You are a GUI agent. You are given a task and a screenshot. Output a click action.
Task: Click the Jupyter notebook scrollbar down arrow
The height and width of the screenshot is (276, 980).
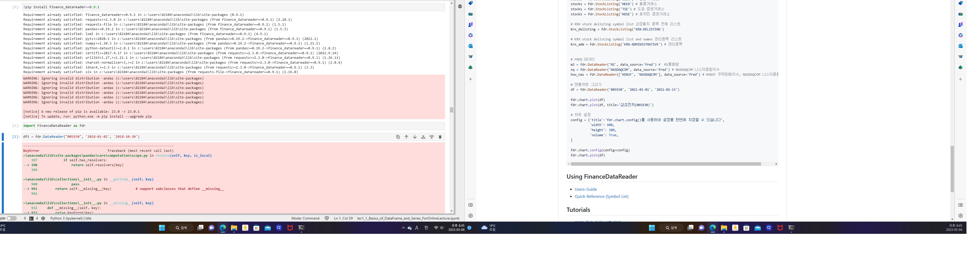coord(451,211)
